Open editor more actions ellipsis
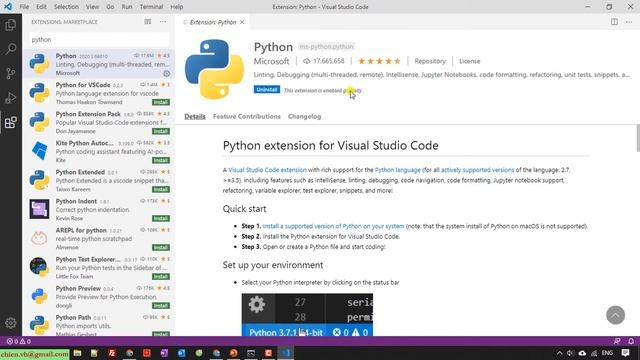This screenshot has height=360, width=640. [x=629, y=22]
